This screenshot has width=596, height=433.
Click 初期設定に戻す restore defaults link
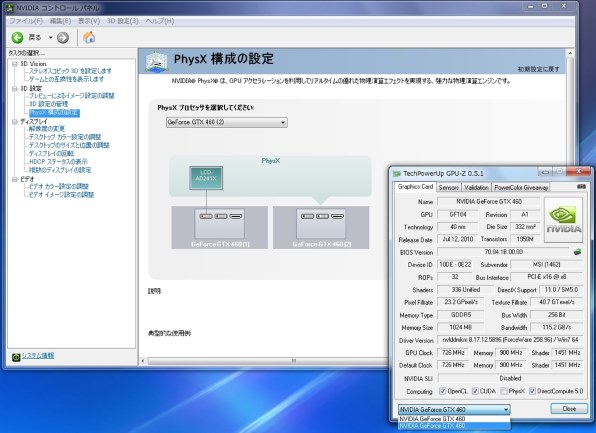[x=539, y=69]
